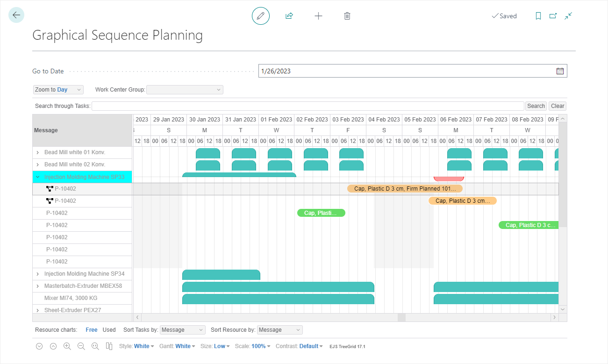Click the Search button for tasks
The height and width of the screenshot is (364, 608).
536,106
